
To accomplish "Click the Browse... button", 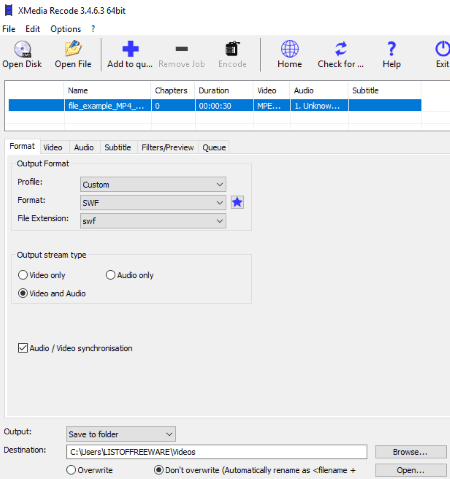I will click(410, 452).
